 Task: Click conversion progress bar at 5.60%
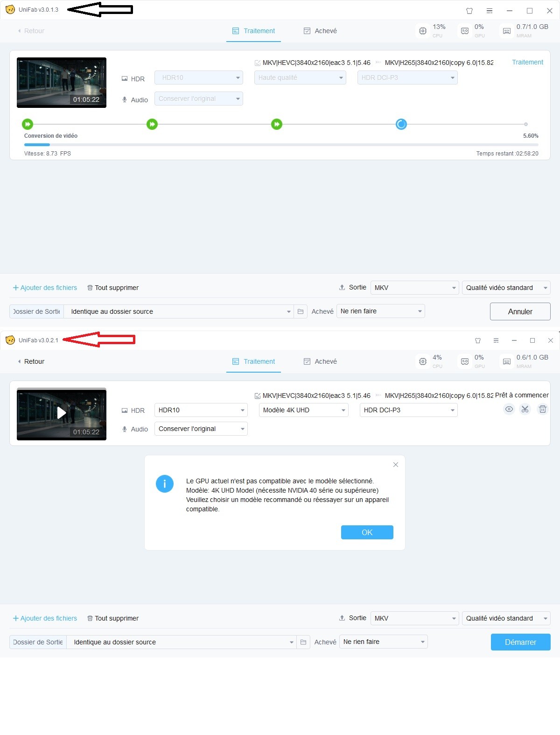click(281, 145)
